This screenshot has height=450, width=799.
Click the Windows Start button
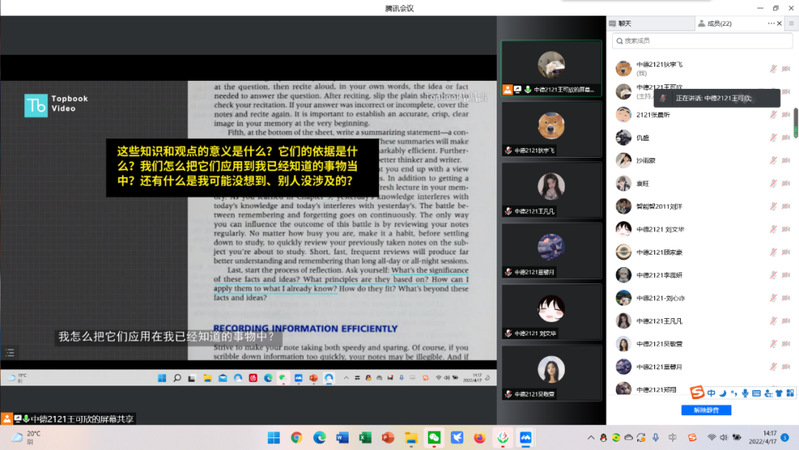[x=274, y=438]
